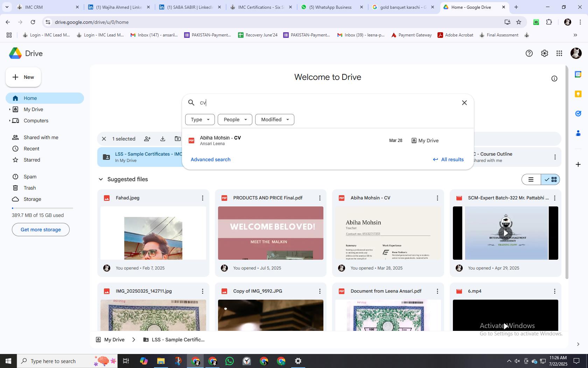Open Windows Start menu
588x368 pixels.
pos(8,361)
